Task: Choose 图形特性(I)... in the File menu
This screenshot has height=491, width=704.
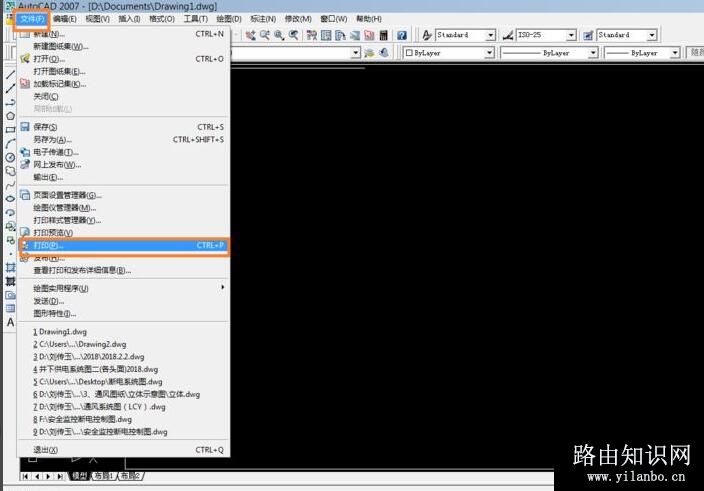Action: [124, 313]
